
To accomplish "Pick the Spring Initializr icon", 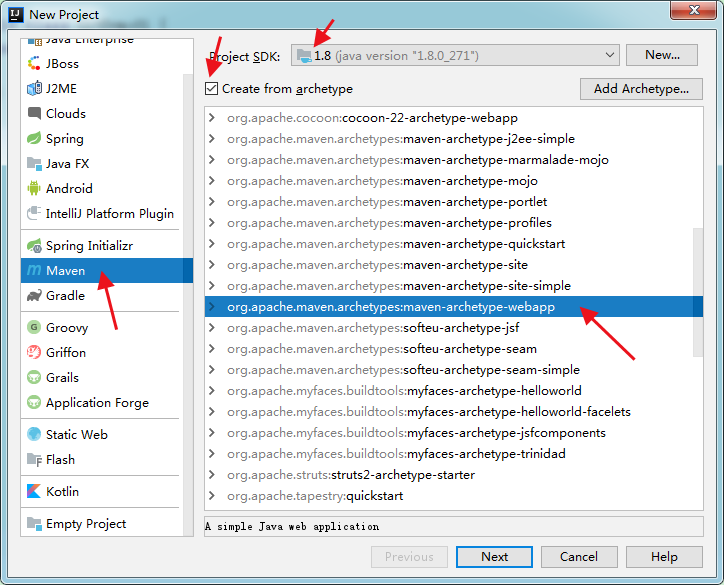I will 34,245.
